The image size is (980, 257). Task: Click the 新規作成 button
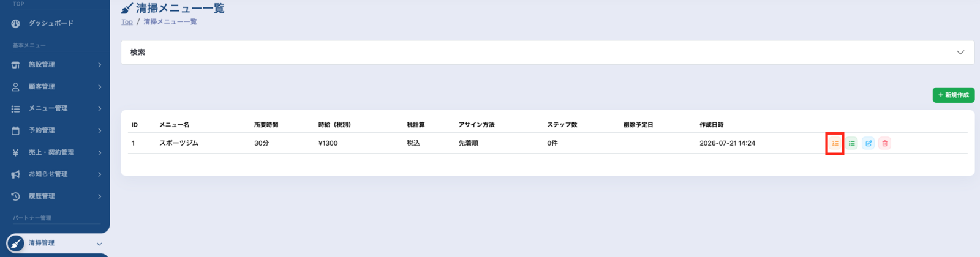point(954,95)
